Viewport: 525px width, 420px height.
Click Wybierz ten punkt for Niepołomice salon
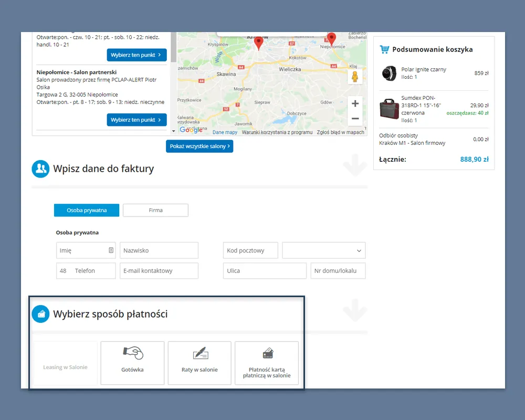136,120
